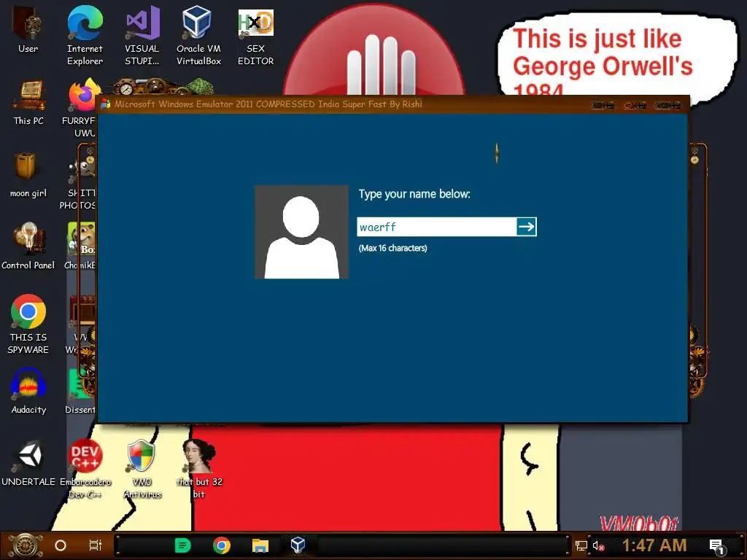Screen dimensions: 747x560
Task: Click the name input field containing waerff
Action: pyautogui.click(x=437, y=227)
